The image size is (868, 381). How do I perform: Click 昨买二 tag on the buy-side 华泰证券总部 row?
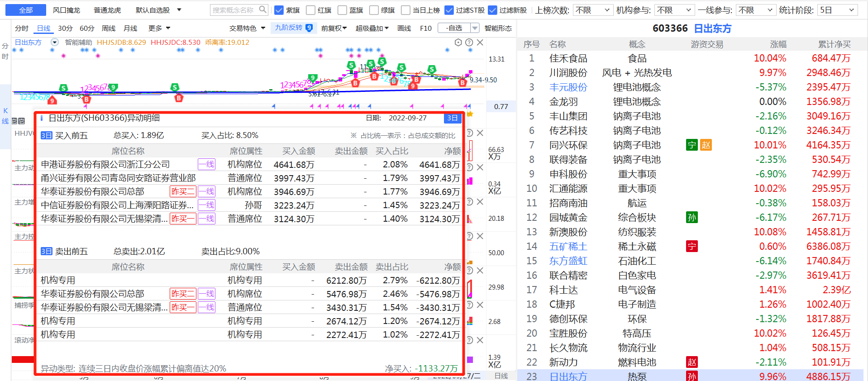(183, 191)
